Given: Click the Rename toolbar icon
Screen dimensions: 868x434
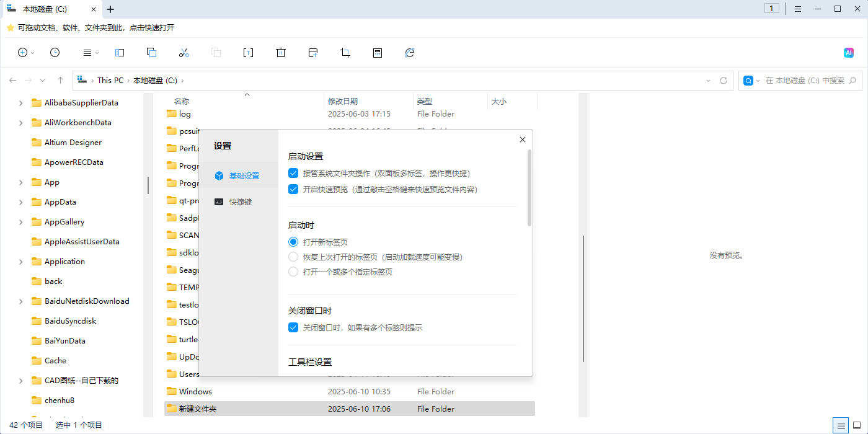Looking at the screenshot, I should click(248, 53).
